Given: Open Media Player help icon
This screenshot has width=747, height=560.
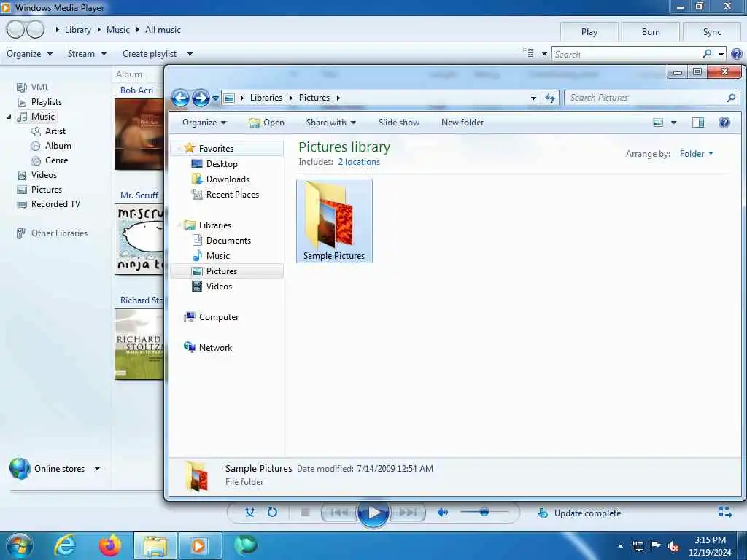Looking at the screenshot, I should pyautogui.click(x=736, y=54).
